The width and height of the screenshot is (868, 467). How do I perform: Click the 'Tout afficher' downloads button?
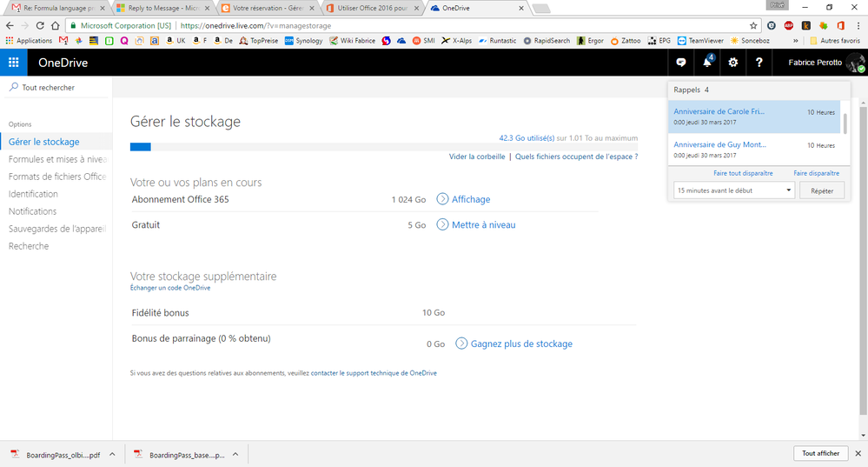click(x=820, y=453)
